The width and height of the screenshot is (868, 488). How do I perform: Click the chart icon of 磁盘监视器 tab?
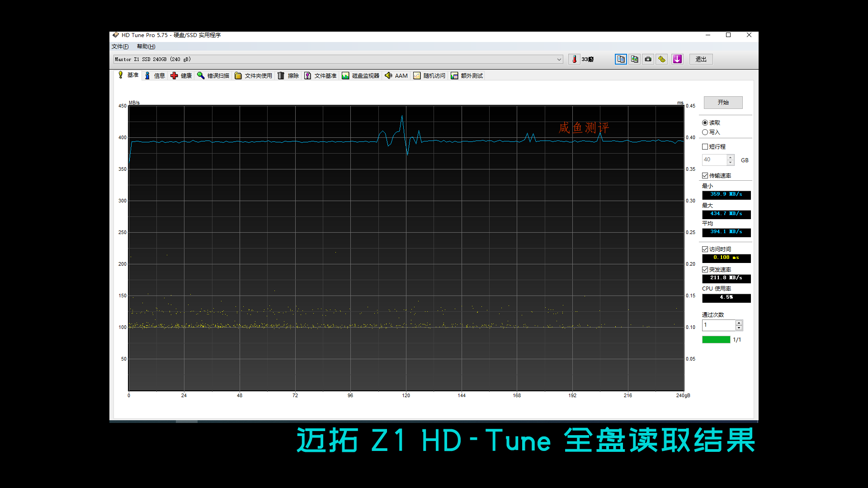pyautogui.click(x=345, y=75)
